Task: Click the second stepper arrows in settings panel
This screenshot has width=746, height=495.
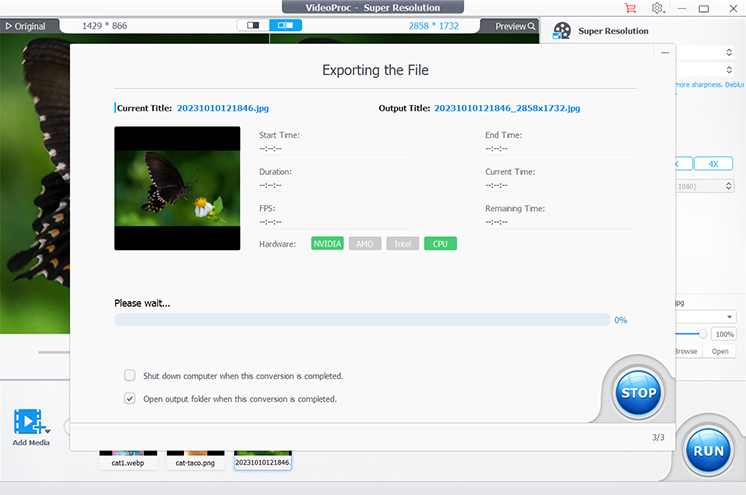Action: [x=728, y=70]
